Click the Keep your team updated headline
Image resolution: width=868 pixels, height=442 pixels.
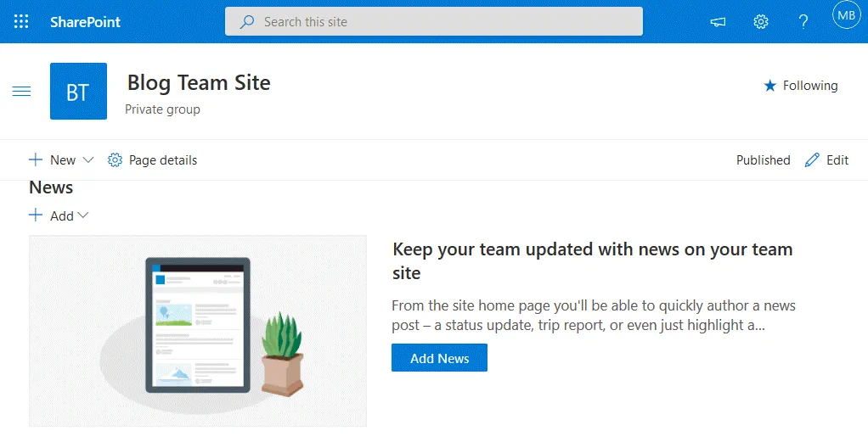coord(592,261)
